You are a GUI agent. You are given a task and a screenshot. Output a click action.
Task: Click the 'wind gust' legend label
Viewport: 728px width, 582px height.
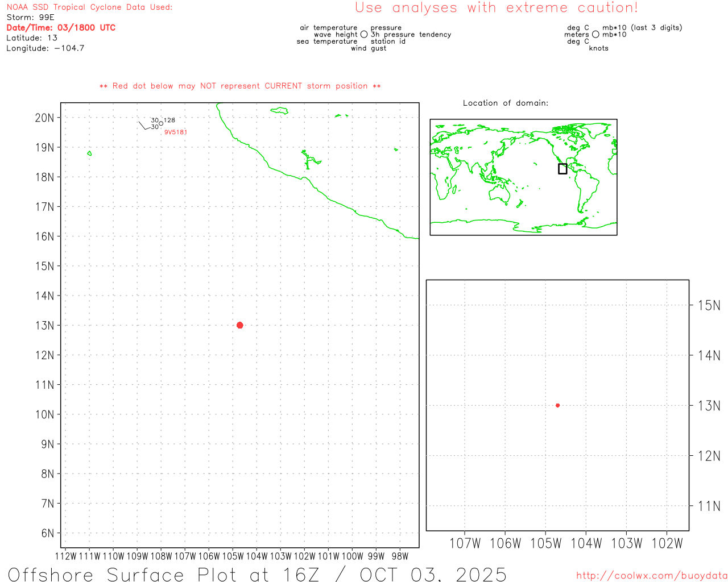tap(369, 48)
